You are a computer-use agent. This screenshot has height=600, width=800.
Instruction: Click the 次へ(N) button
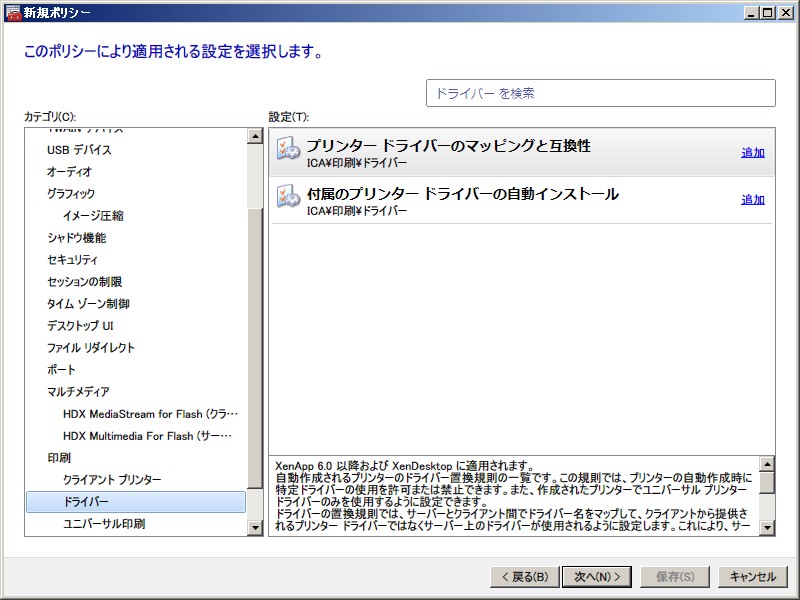coord(597,576)
